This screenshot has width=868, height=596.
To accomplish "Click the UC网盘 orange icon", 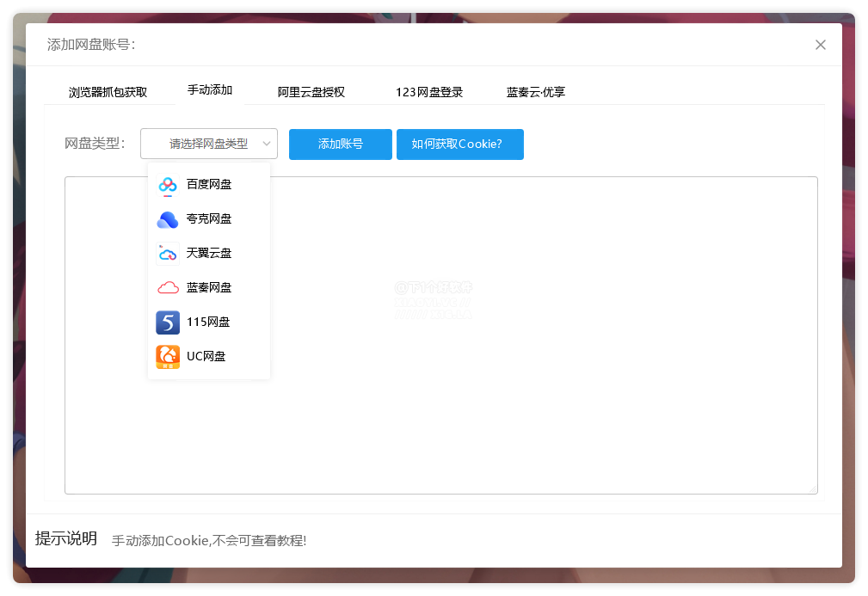I will pos(167,355).
